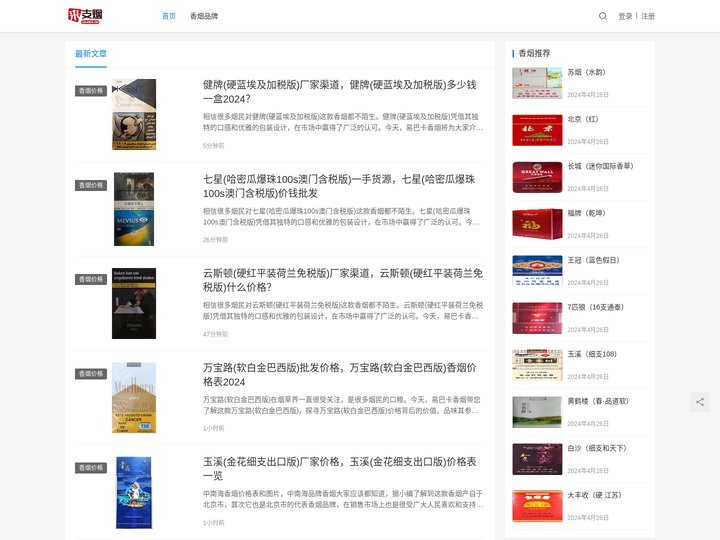The image size is (720, 540).
Task: Click 香烟价格 tag on 健牌 article
Action: click(91, 91)
